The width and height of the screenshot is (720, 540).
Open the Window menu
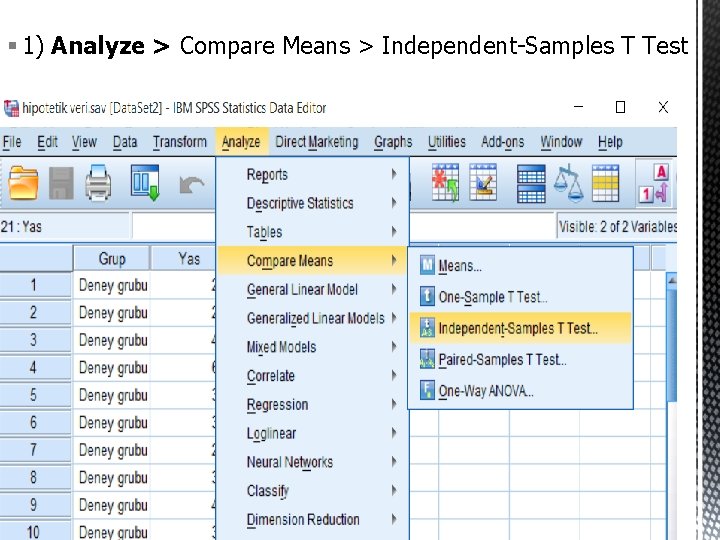[561, 142]
